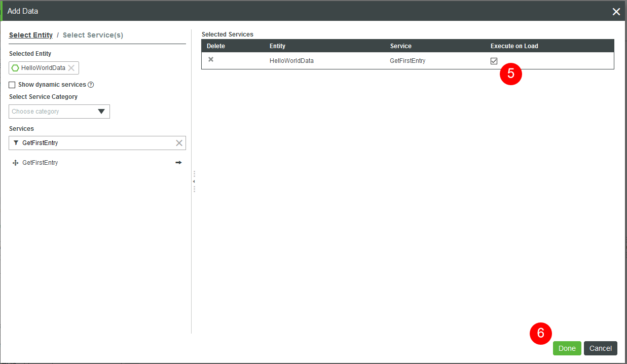
Task: Close the Add Data dialog
Action: (616, 11)
